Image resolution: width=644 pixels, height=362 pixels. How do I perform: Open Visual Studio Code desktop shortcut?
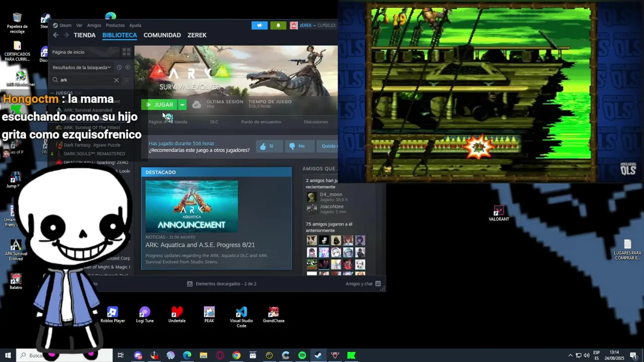pyautogui.click(x=242, y=317)
